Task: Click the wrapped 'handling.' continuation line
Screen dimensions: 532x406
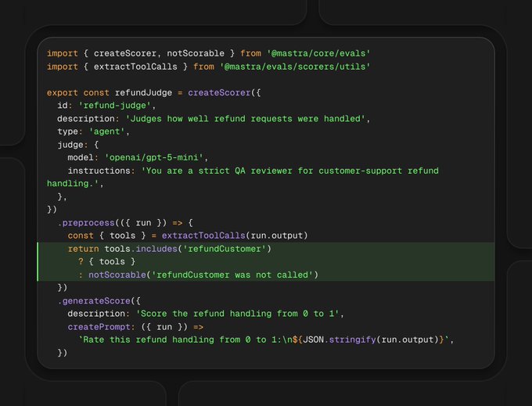Action: (x=75, y=184)
